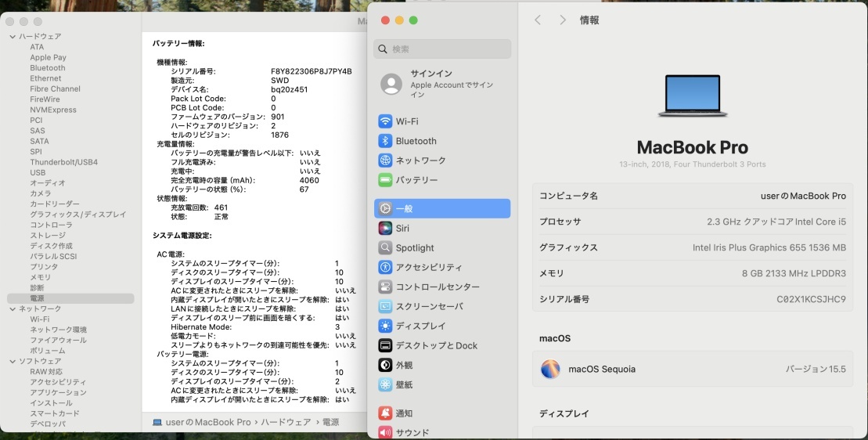Viewport: 868px width, 440px height.
Task: Select Bluetooth in System Information tree
Action: click(x=48, y=68)
